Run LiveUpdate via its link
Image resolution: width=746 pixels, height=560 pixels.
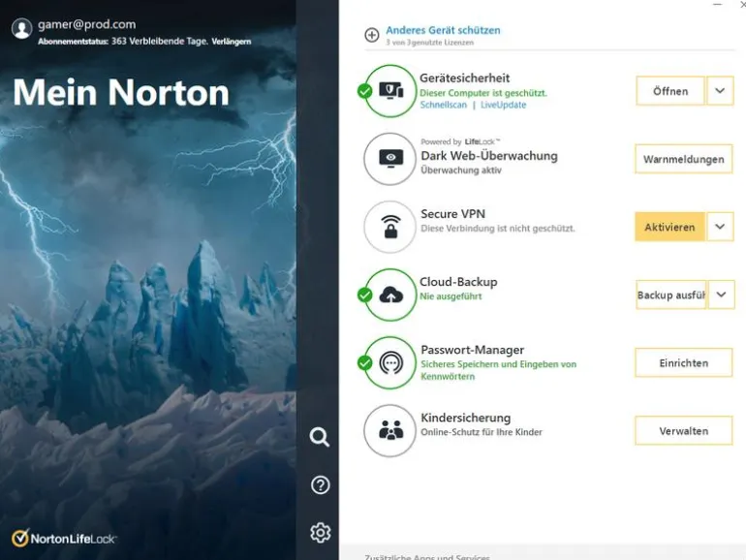click(x=504, y=105)
